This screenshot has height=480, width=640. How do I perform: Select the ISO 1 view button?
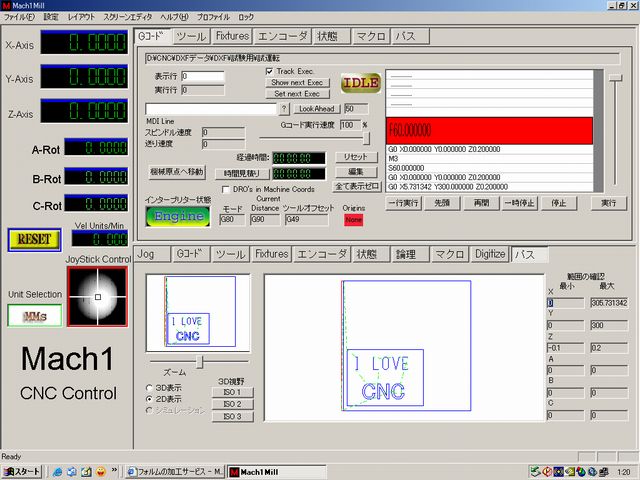click(233, 393)
